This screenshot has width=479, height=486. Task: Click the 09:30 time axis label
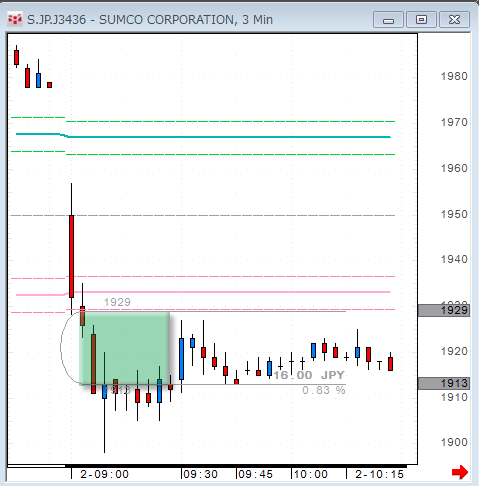coord(201,474)
